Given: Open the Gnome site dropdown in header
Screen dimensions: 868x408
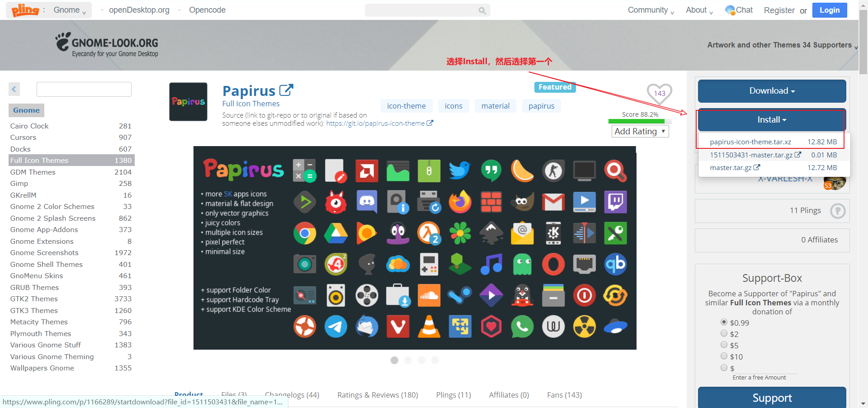Looking at the screenshot, I should [x=70, y=10].
